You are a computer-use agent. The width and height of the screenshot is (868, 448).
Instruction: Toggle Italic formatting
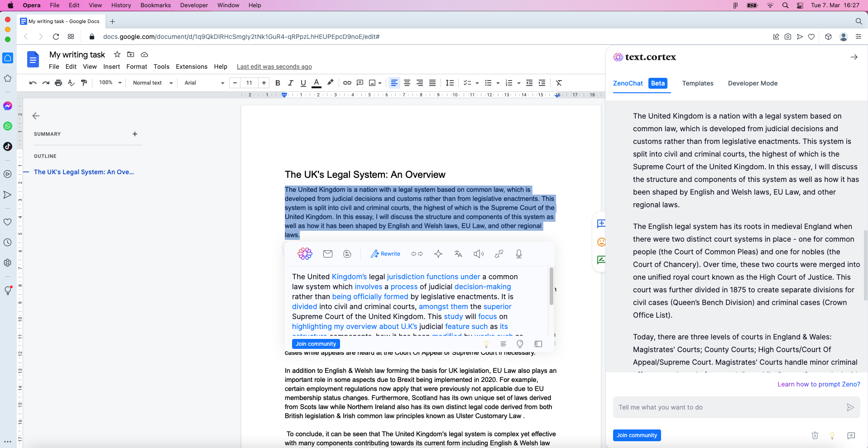click(290, 83)
